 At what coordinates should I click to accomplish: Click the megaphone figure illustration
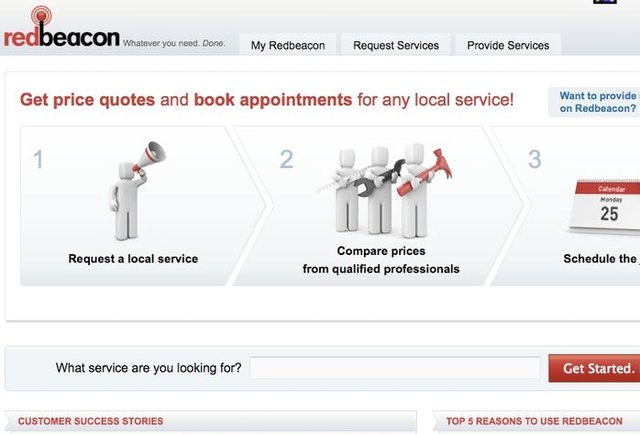click(x=137, y=190)
